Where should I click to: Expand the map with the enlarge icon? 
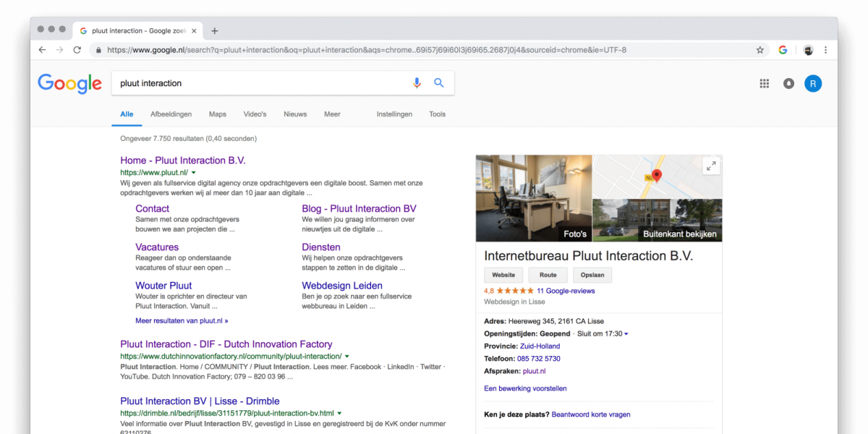[711, 166]
